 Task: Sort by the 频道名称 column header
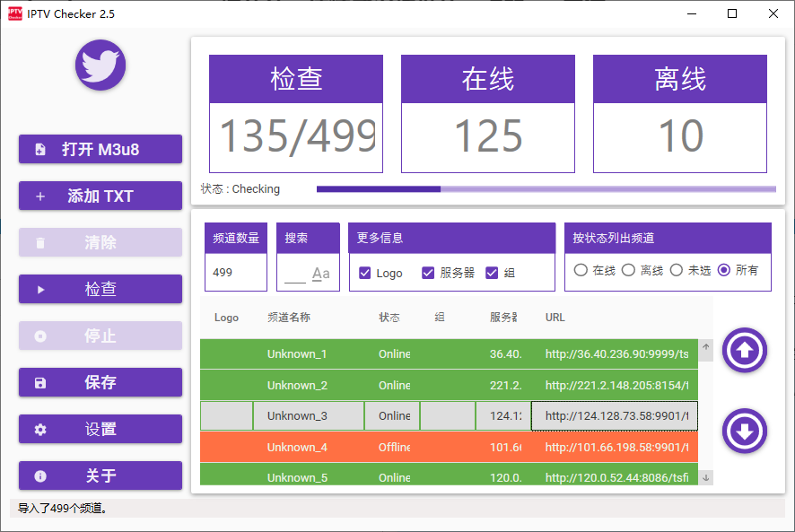click(289, 318)
